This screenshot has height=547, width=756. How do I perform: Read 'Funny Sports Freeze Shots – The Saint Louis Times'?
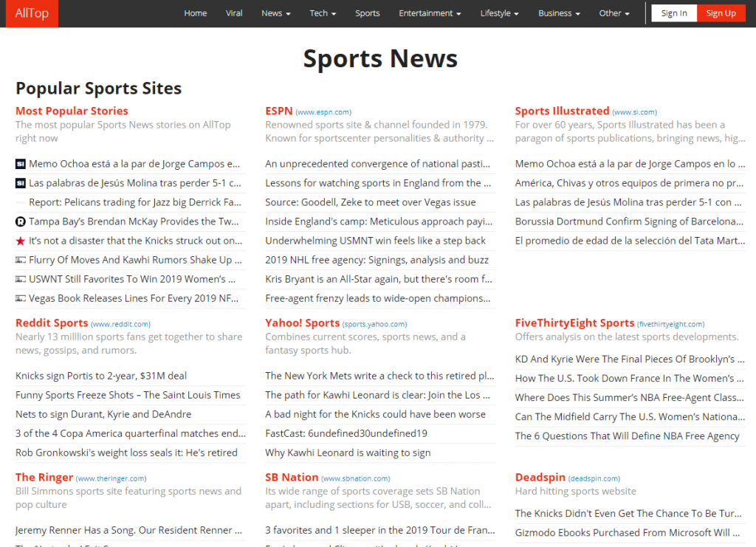pos(128,395)
